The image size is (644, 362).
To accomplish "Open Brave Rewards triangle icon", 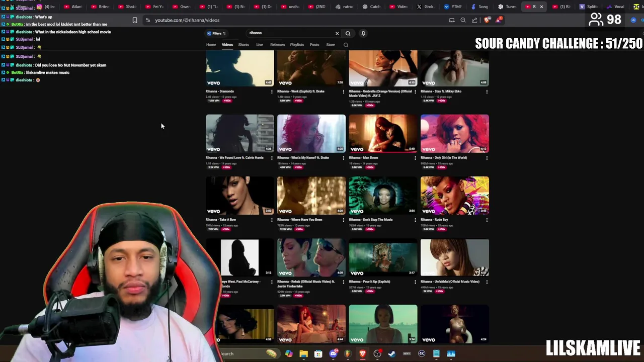I will 499,20.
